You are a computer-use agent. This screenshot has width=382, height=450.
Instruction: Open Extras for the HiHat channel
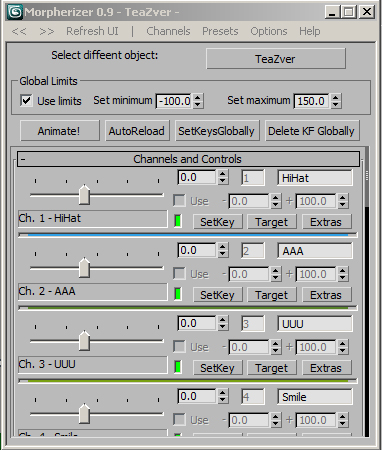click(x=326, y=222)
